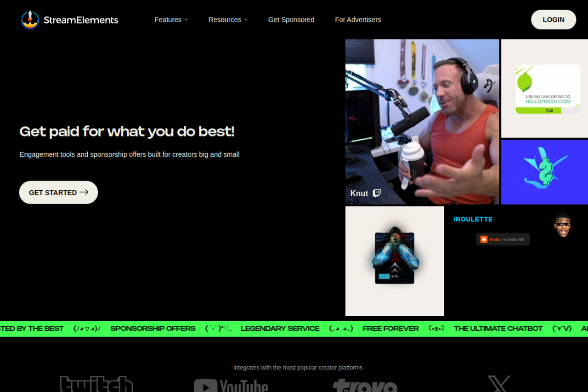Expand the Features dropdown chevron

pos(186,20)
